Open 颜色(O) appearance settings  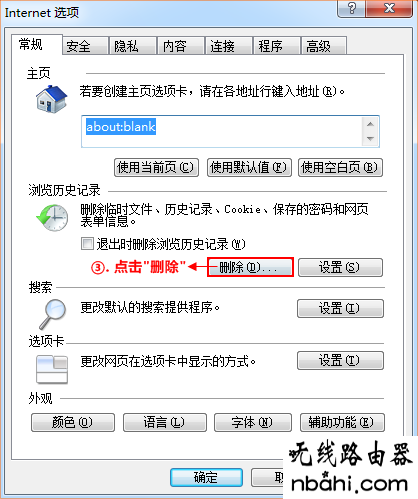point(73,423)
